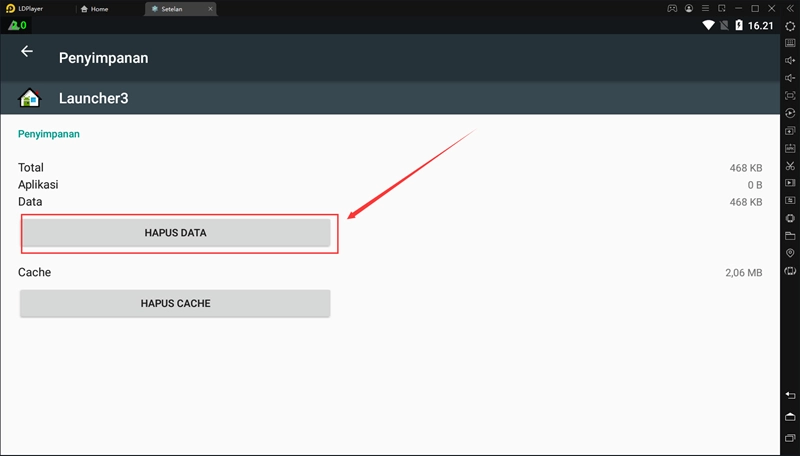Click the Android recent apps icon in sidebar
The height and width of the screenshot is (456, 800).
tap(790, 438)
